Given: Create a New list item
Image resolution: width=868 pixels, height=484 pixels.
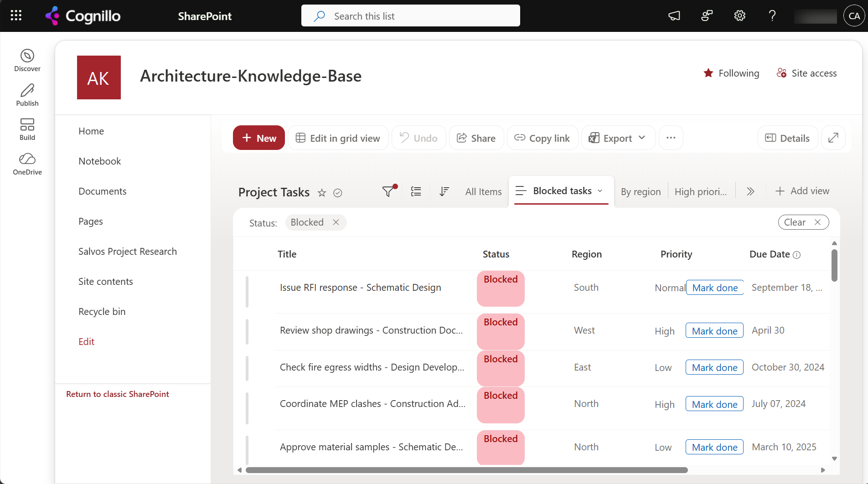Looking at the screenshot, I should [259, 138].
